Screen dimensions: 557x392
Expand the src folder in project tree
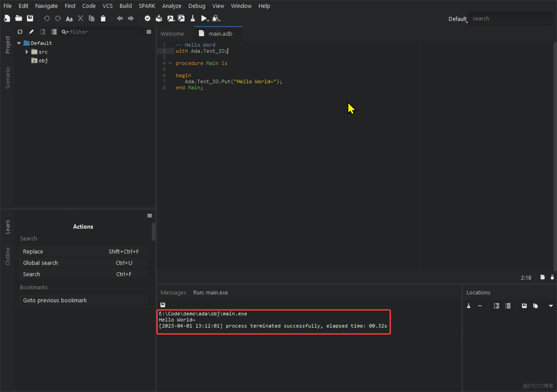pos(27,52)
